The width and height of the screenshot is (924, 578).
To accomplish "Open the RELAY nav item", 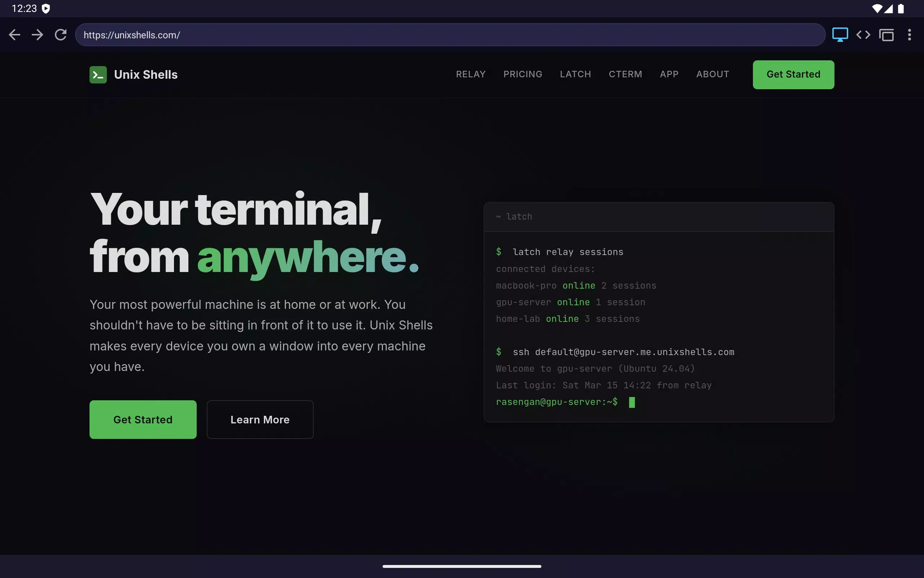I will [471, 74].
